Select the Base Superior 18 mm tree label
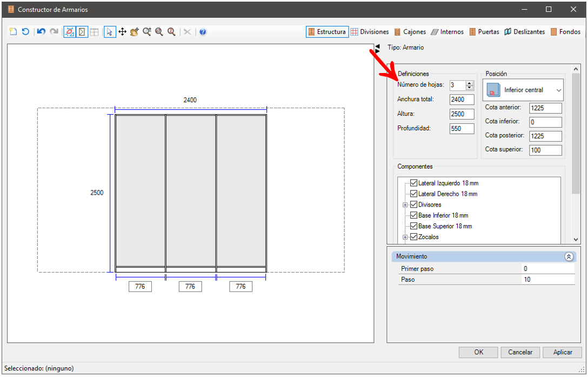The height and width of the screenshot is (377, 588). [445, 226]
